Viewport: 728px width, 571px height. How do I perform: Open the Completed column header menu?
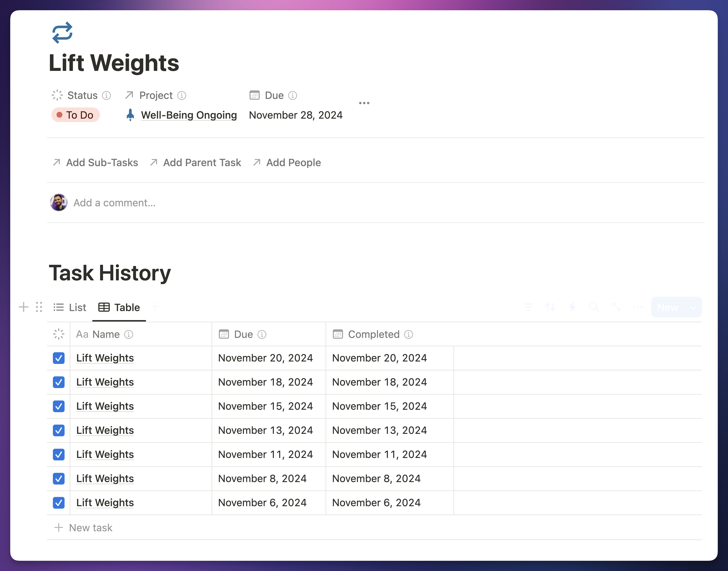pos(390,334)
